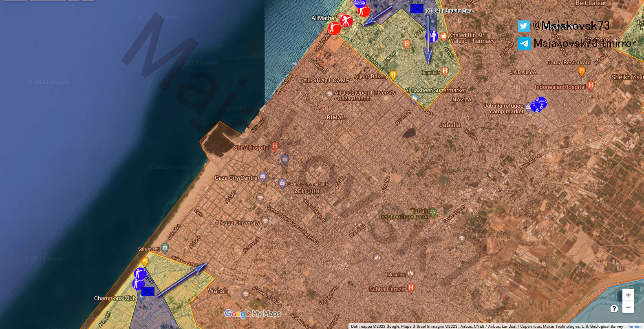Select the Wahsh place label
Screen dimensions: 644x329
(218, 291)
